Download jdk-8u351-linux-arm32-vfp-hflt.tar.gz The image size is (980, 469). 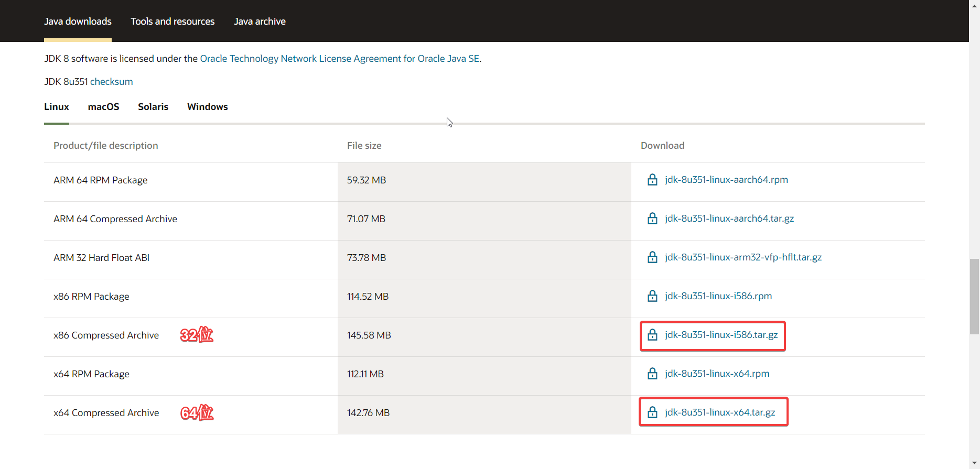coord(743,257)
